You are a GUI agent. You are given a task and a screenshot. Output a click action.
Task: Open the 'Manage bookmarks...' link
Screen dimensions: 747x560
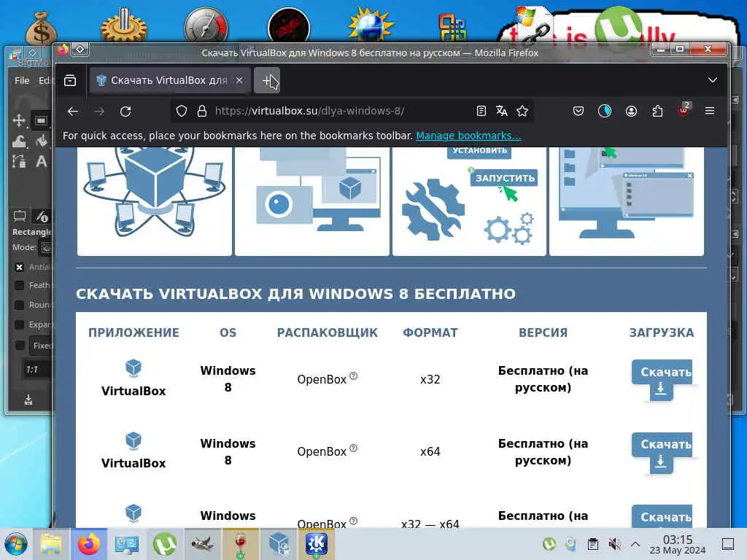coord(468,136)
